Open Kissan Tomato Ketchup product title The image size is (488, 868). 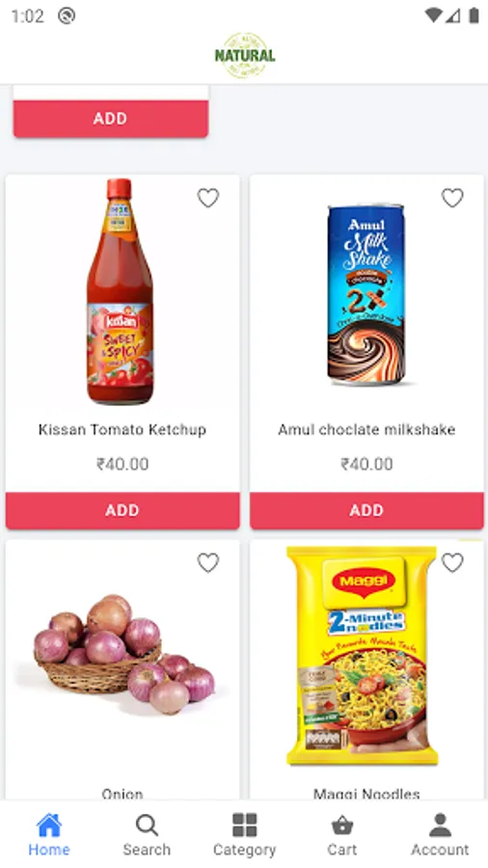point(122,429)
